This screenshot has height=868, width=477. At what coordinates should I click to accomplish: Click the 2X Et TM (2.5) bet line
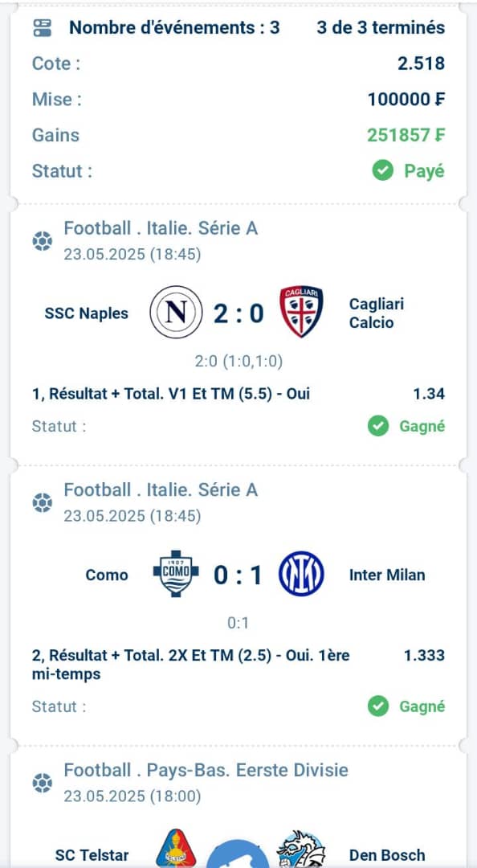[x=238, y=665]
